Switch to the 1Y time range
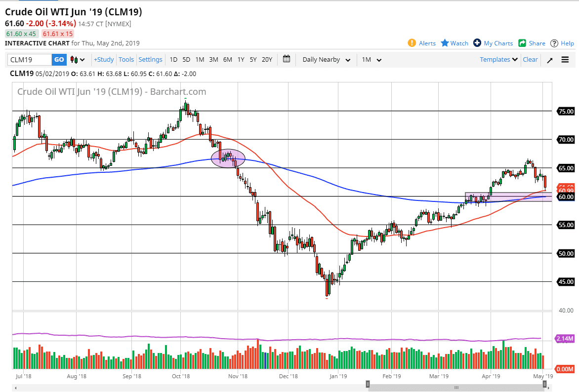The image size is (579, 392). (x=241, y=59)
